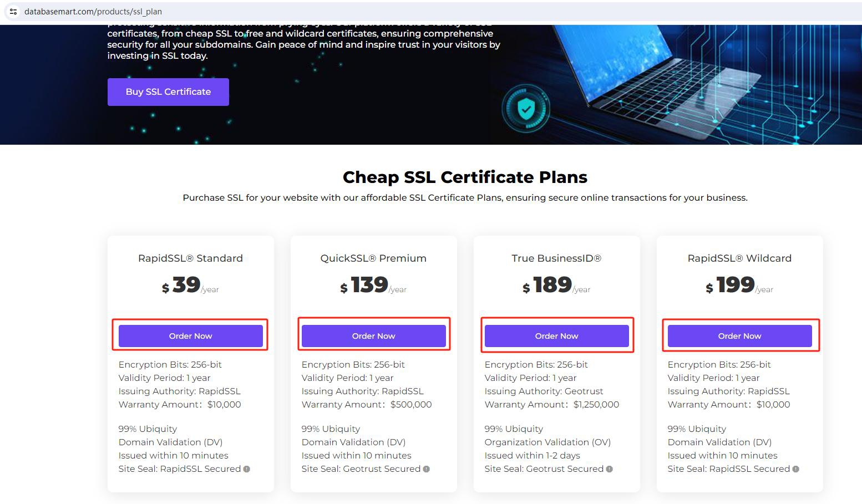The height and width of the screenshot is (504, 862).
Task: Select the QuickSSL® Premium plan title
Action: (373, 258)
